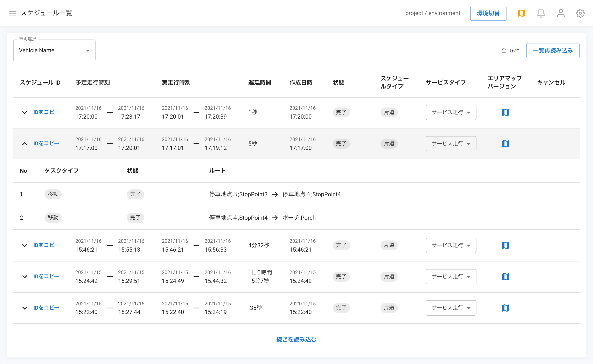This screenshot has height=364, width=593.
Task: Click the 作成日時 column header
Action: (x=301, y=83)
